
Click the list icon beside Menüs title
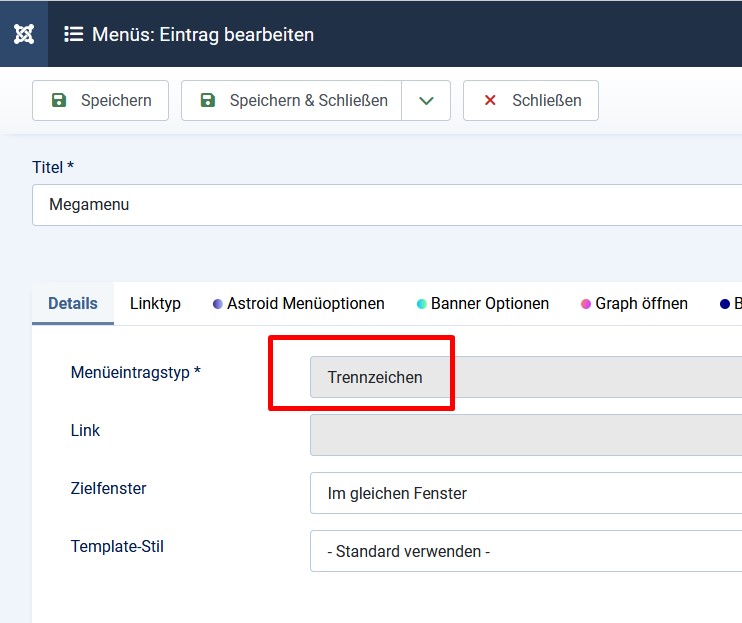pyautogui.click(x=73, y=34)
